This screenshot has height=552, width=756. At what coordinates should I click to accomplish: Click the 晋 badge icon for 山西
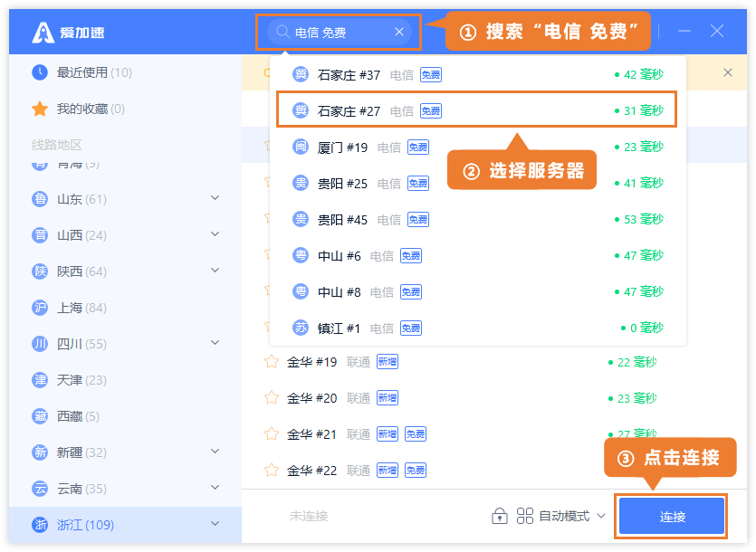tap(40, 235)
